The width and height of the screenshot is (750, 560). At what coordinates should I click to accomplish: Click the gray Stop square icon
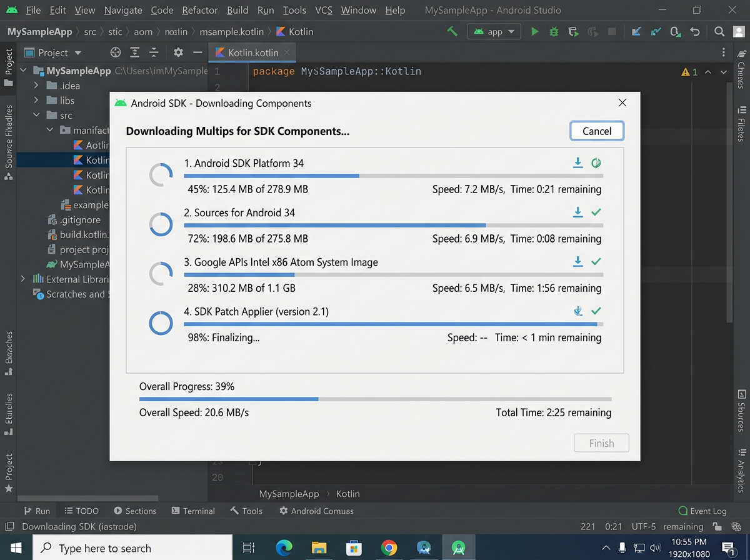612,31
